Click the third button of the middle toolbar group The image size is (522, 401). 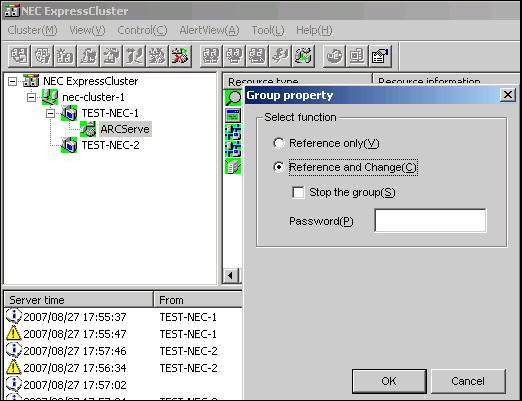pyautogui.click(x=257, y=56)
